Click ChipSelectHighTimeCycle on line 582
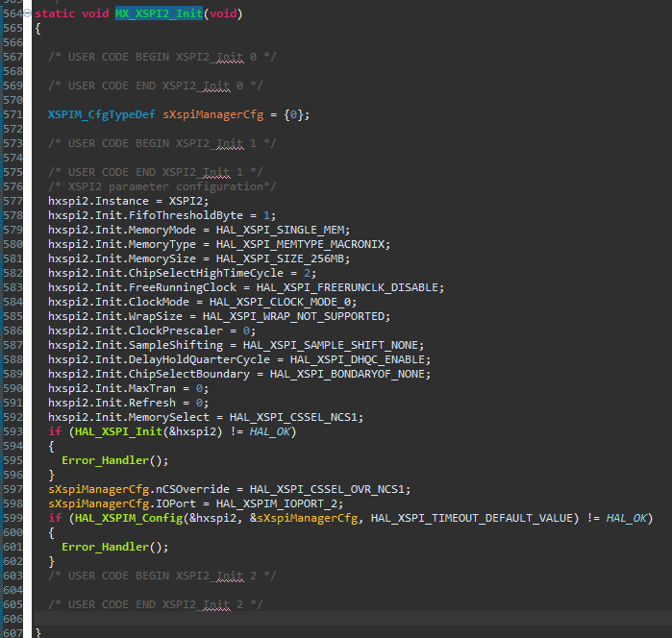 (x=206, y=273)
